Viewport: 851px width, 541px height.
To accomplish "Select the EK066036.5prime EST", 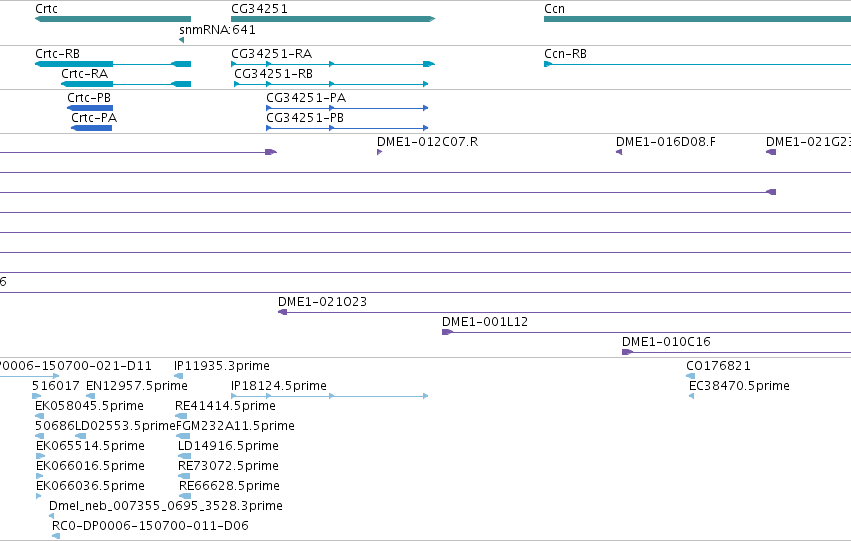I will click(x=39, y=496).
